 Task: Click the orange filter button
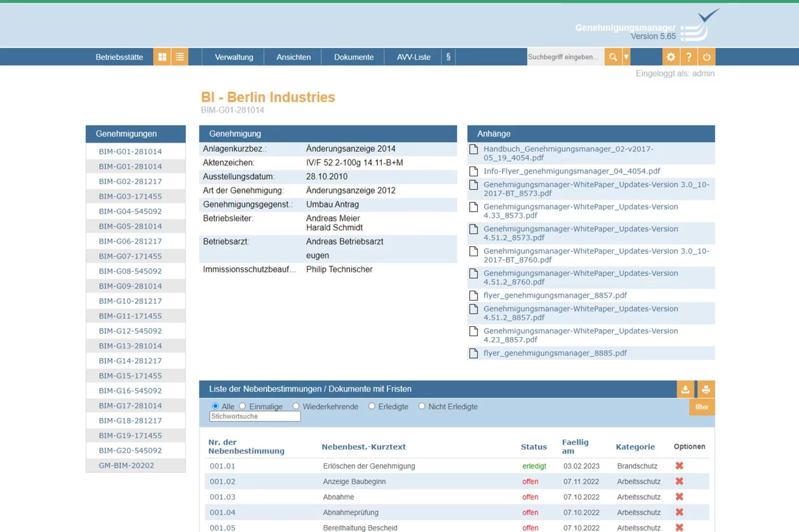pos(701,407)
